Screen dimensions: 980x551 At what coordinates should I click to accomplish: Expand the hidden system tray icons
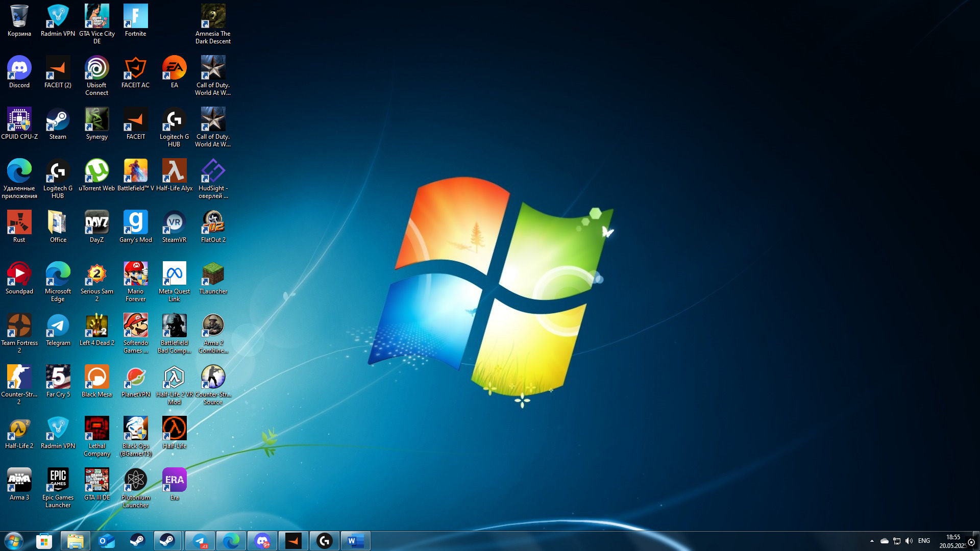pos(872,541)
